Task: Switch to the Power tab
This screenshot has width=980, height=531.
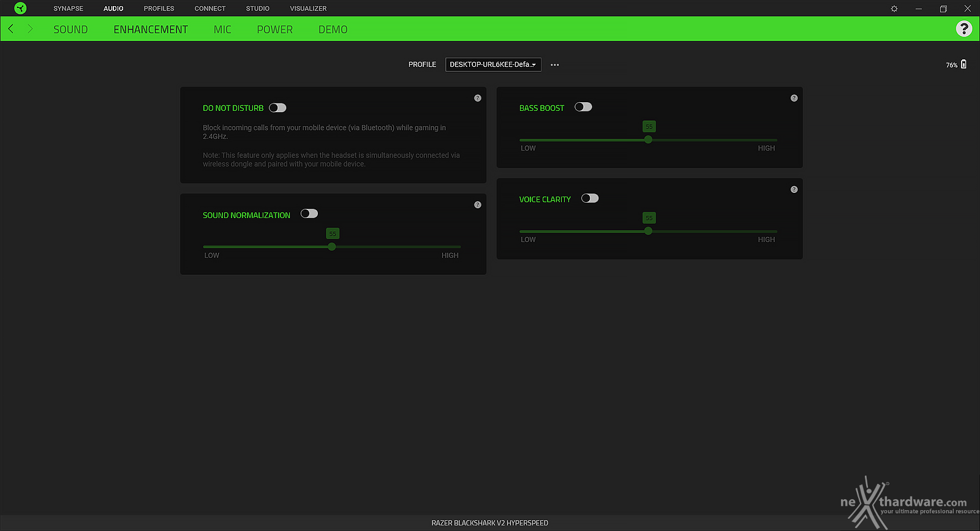Action: (x=275, y=29)
